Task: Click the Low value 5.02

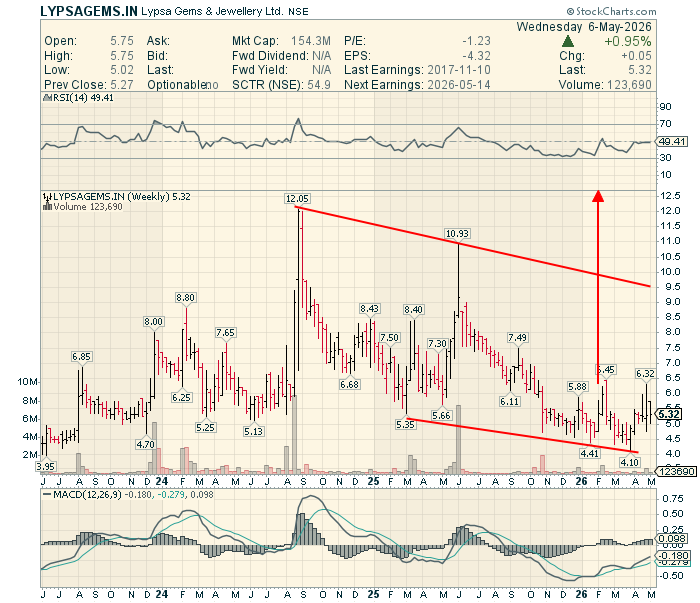Action: coord(122,70)
